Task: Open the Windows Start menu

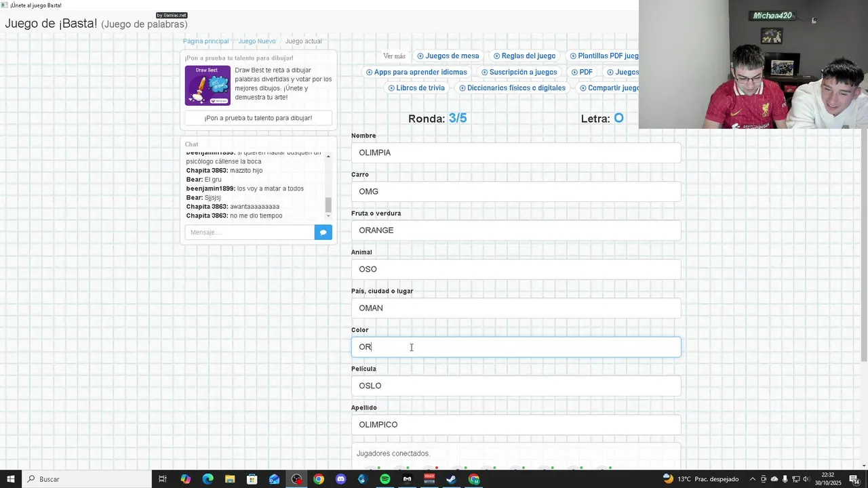Action: point(11,479)
